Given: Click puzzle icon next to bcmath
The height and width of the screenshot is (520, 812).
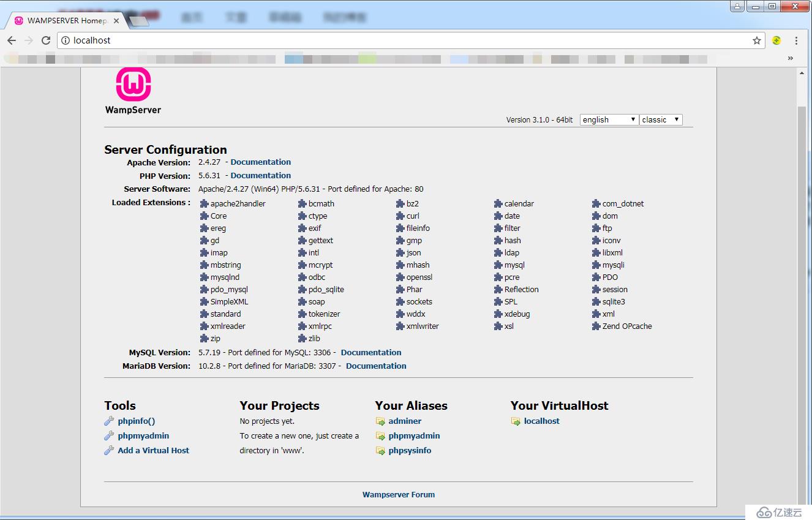Looking at the screenshot, I should (303, 203).
